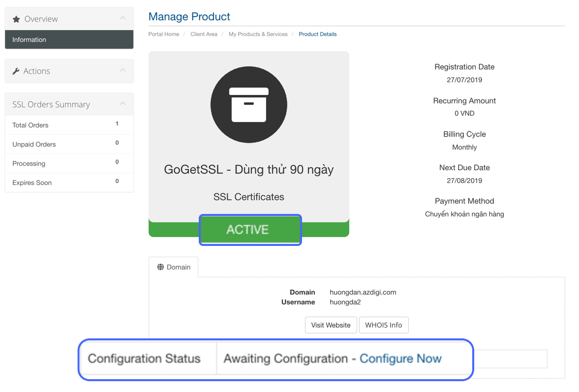Open My Products & Services breadcrumb
This screenshot has height=392, width=579.
coord(258,34)
